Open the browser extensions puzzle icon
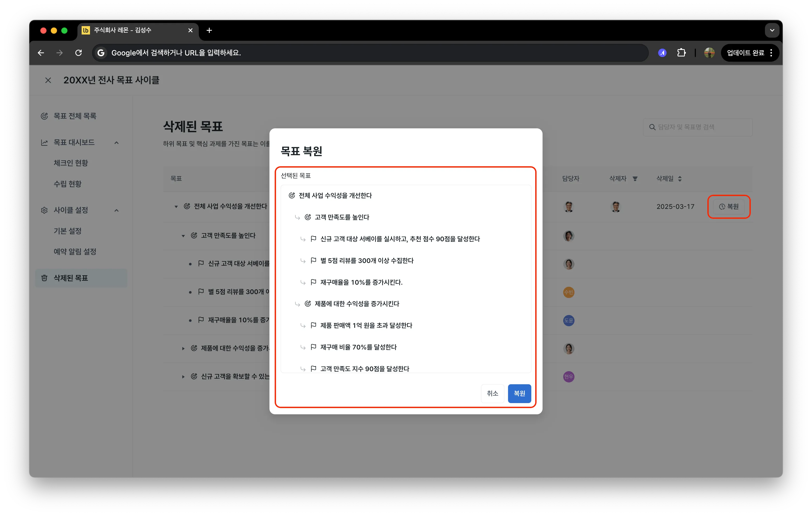Screen dimensions: 812x516 click(x=681, y=53)
